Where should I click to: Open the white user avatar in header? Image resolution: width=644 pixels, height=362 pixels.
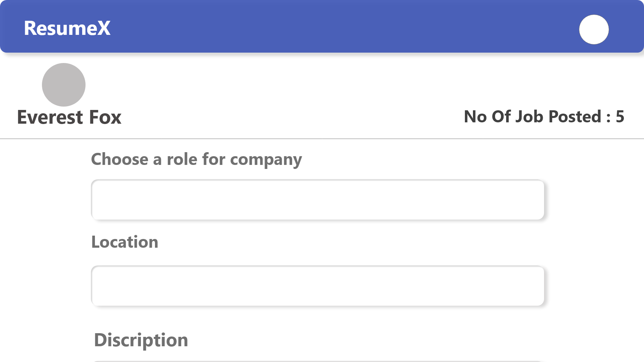(594, 29)
